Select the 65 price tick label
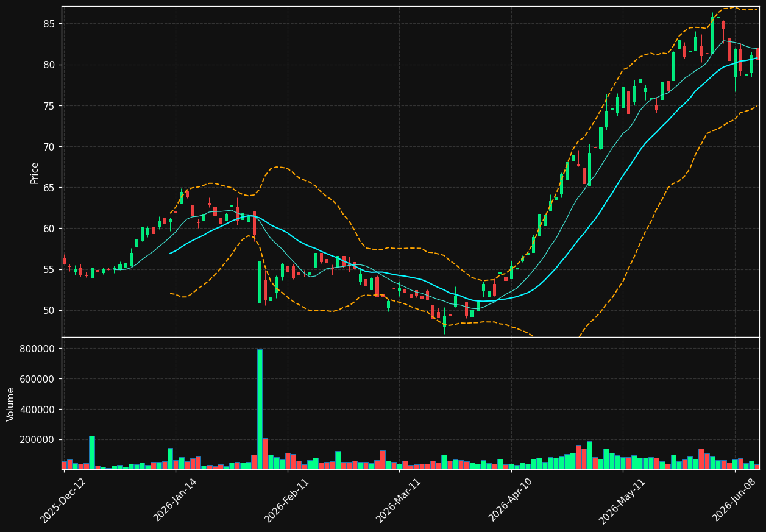Image resolution: width=766 pixels, height=532 pixels. pos(51,188)
